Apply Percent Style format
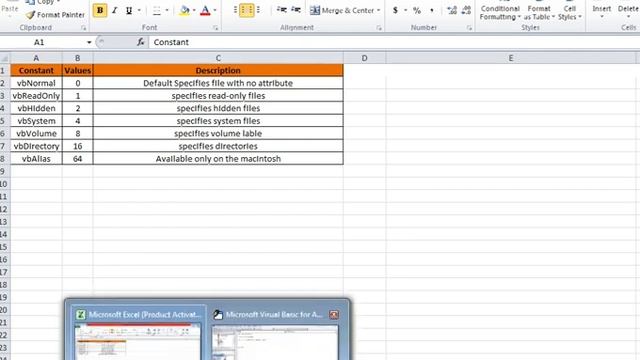The height and width of the screenshot is (360, 640). click(417, 10)
